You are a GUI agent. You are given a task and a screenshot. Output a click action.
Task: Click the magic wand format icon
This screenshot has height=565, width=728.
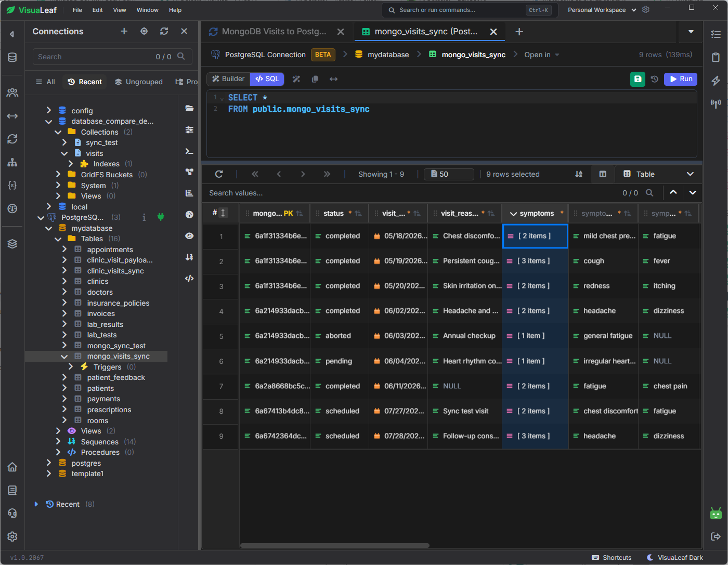[296, 79]
